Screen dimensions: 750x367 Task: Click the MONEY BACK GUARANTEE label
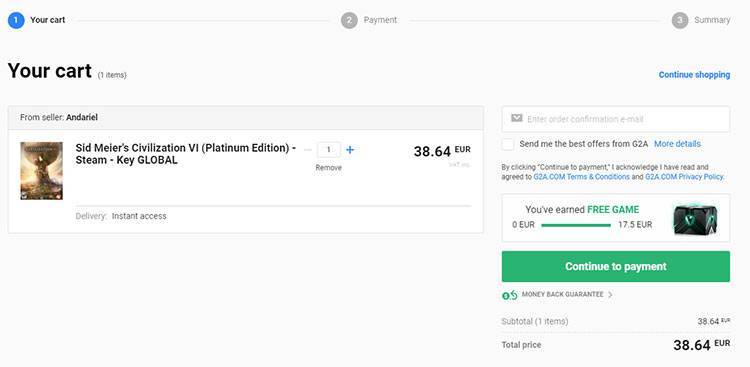tap(562, 294)
